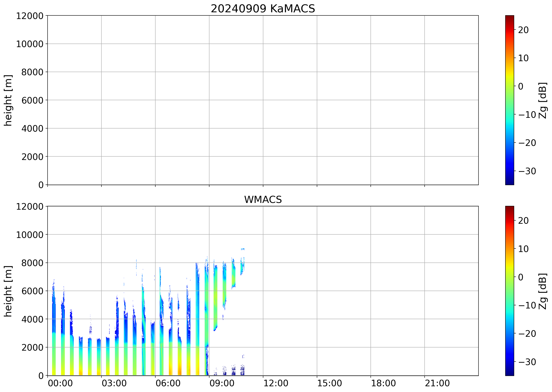Click the bottom colorbar dark blue end

509,373
